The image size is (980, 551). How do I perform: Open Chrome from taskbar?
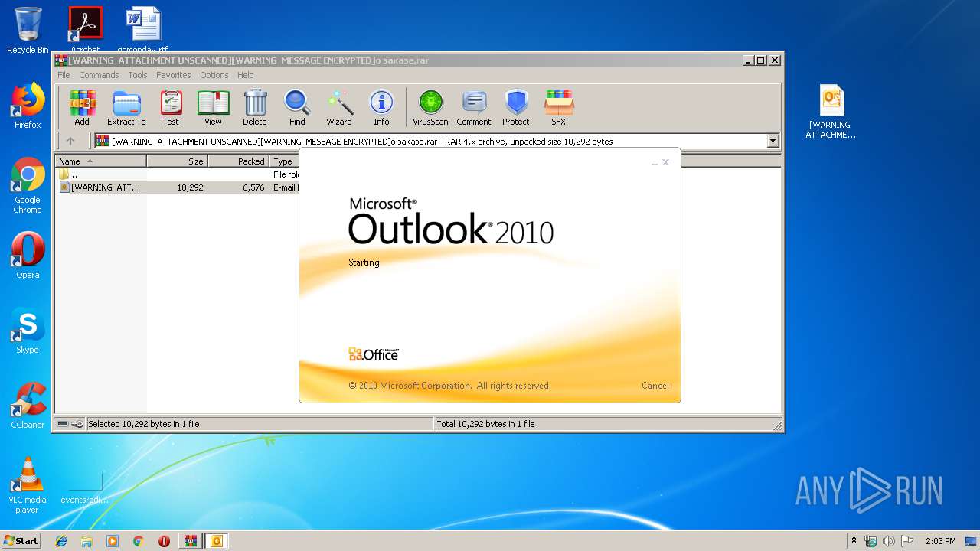pyautogui.click(x=138, y=541)
